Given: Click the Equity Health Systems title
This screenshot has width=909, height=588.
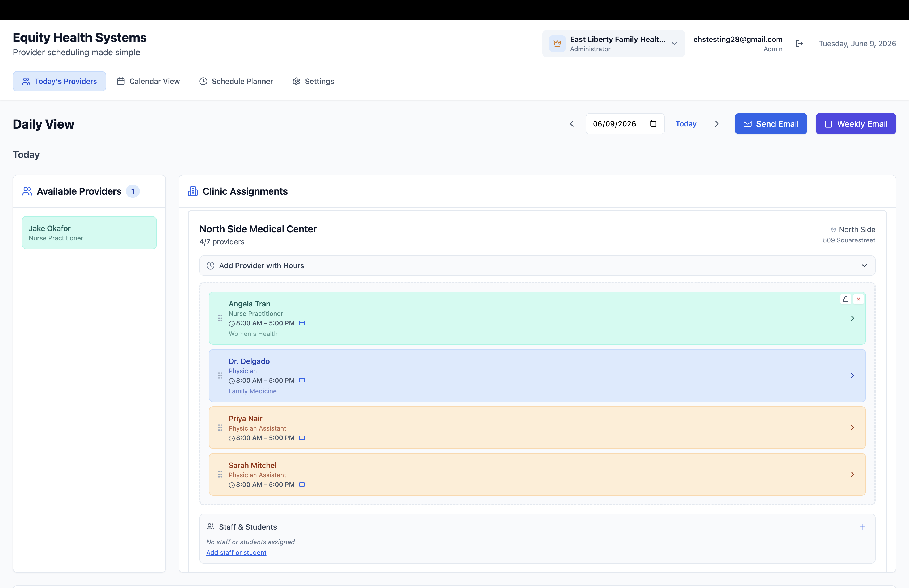Looking at the screenshot, I should click(x=79, y=37).
